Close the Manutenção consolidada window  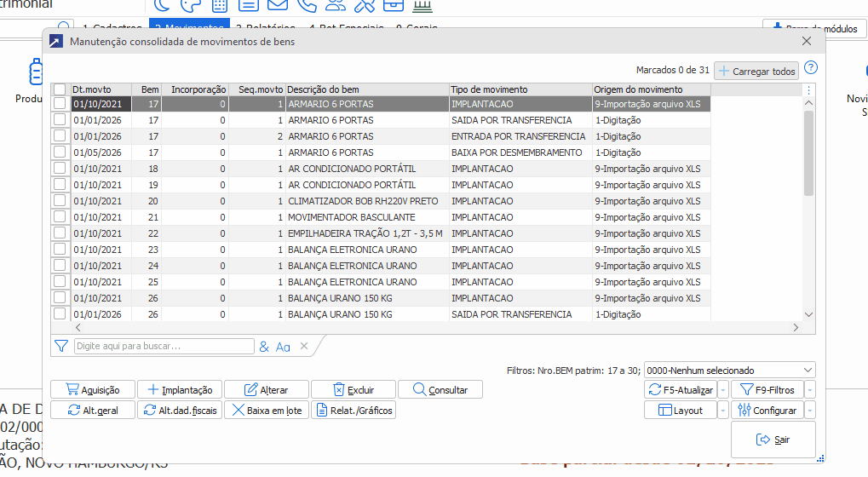[x=807, y=41]
